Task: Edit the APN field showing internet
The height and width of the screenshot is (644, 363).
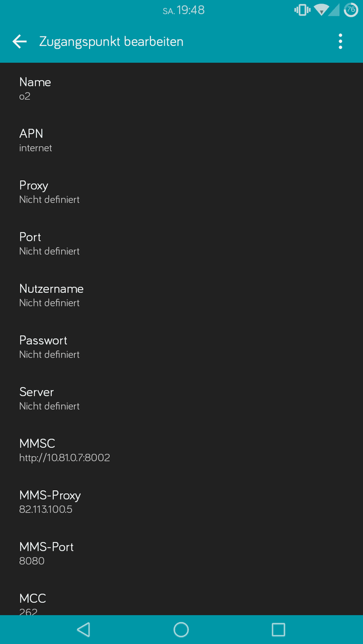Action: [181, 141]
